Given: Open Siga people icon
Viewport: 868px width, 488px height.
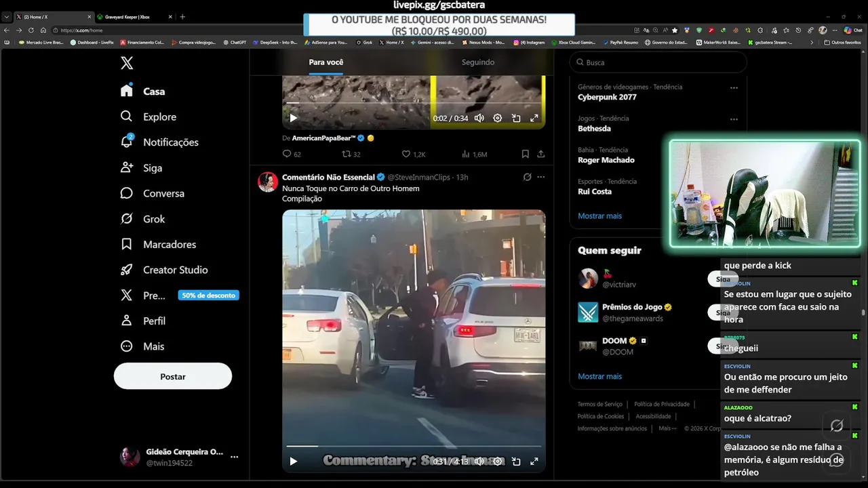Looking at the screenshot, I should coord(127,167).
